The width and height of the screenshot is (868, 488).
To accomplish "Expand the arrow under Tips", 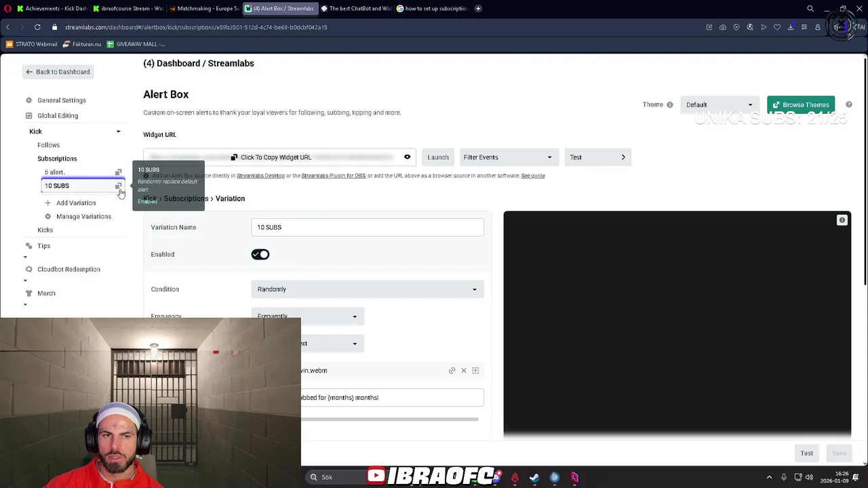I will coord(26,257).
